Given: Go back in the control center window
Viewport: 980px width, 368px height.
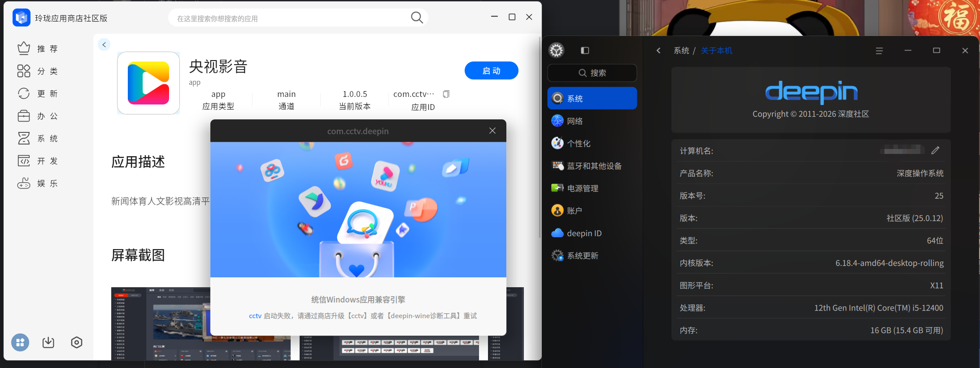Looking at the screenshot, I should (658, 50).
